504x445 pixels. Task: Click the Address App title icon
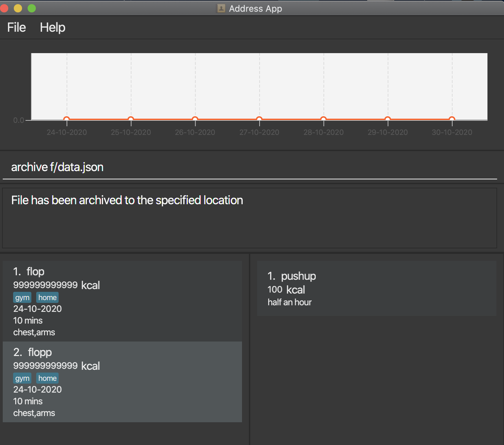[x=221, y=8]
